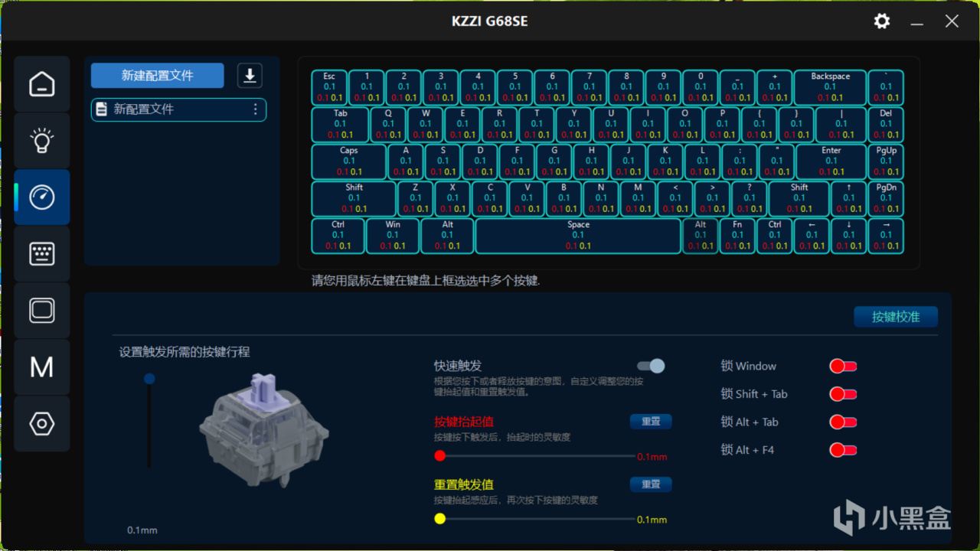980x551 pixels.
Task: Select the speedometer trigger settings icon
Action: tap(42, 197)
